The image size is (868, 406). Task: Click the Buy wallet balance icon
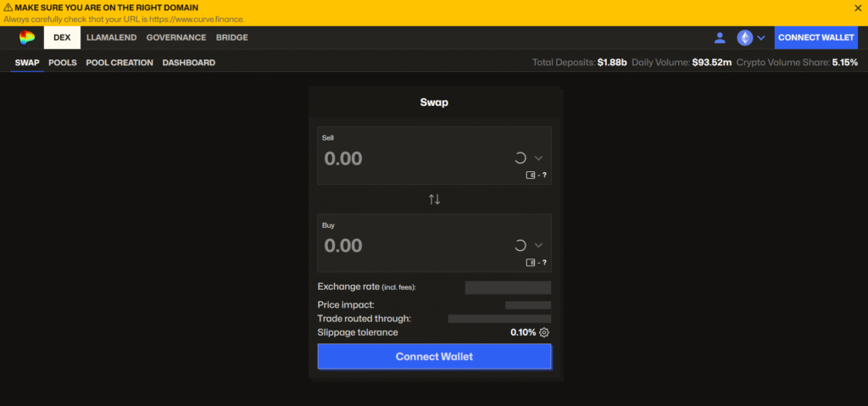531,263
